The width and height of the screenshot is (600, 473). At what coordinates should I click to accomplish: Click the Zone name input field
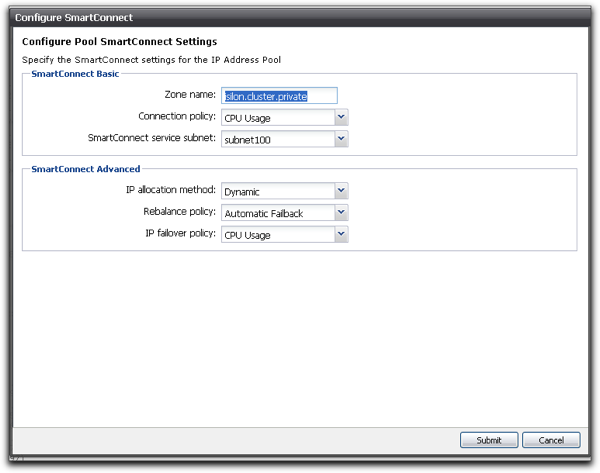pos(279,96)
